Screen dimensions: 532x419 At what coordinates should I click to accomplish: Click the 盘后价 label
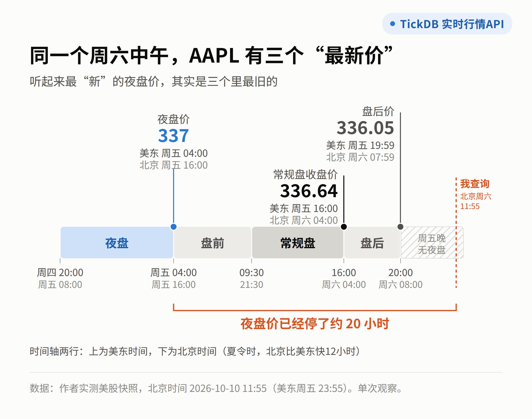click(378, 111)
